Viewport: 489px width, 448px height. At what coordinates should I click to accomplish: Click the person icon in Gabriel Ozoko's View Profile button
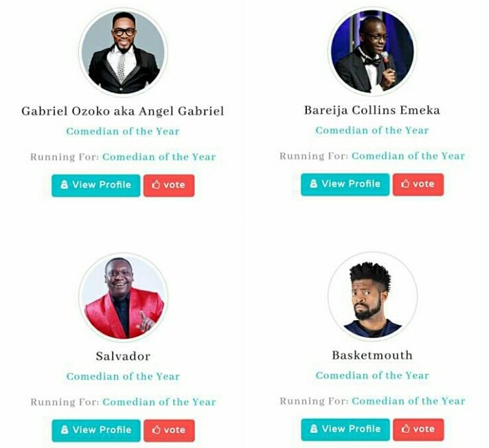coord(65,185)
